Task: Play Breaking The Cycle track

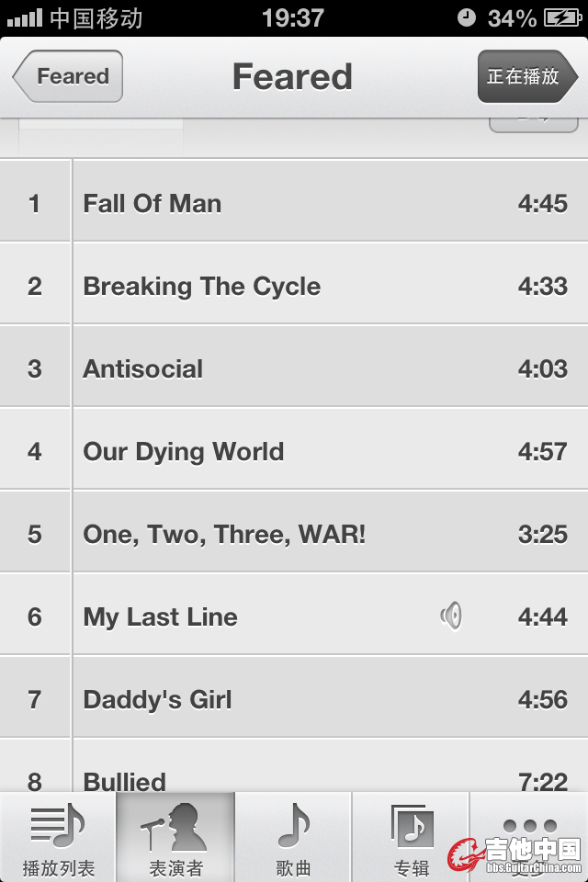Action: tap(294, 284)
